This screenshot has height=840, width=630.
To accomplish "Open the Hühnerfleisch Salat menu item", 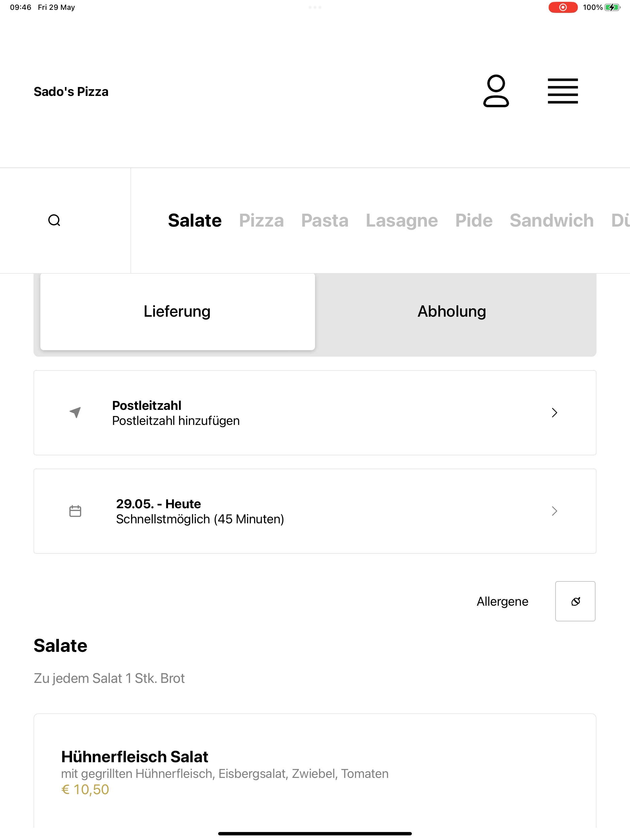I will pyautogui.click(x=315, y=771).
